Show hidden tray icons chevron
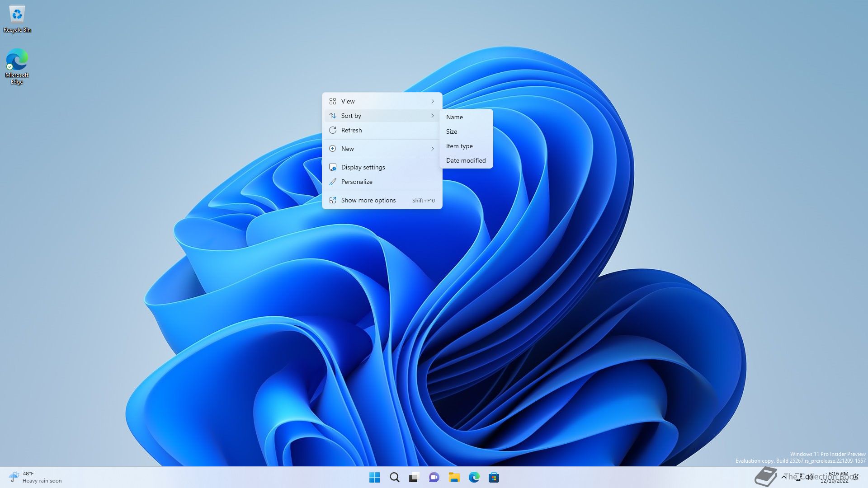Viewport: 868px width, 488px height. pyautogui.click(x=783, y=477)
